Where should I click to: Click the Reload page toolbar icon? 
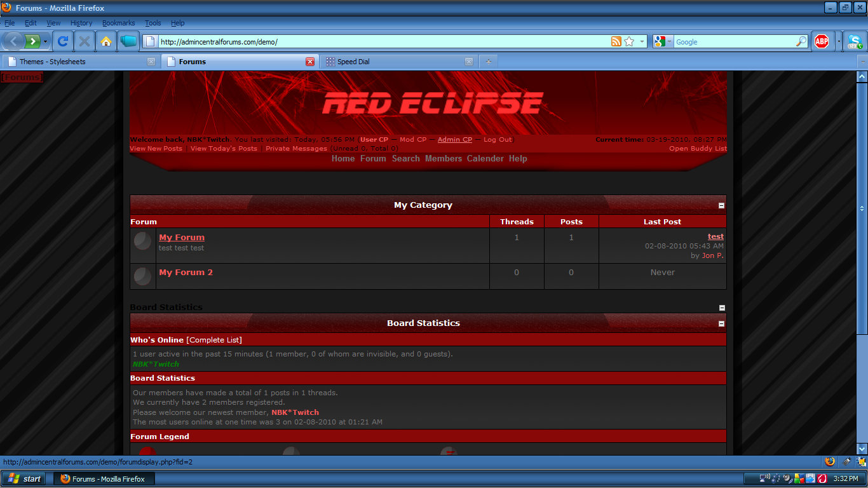point(62,41)
